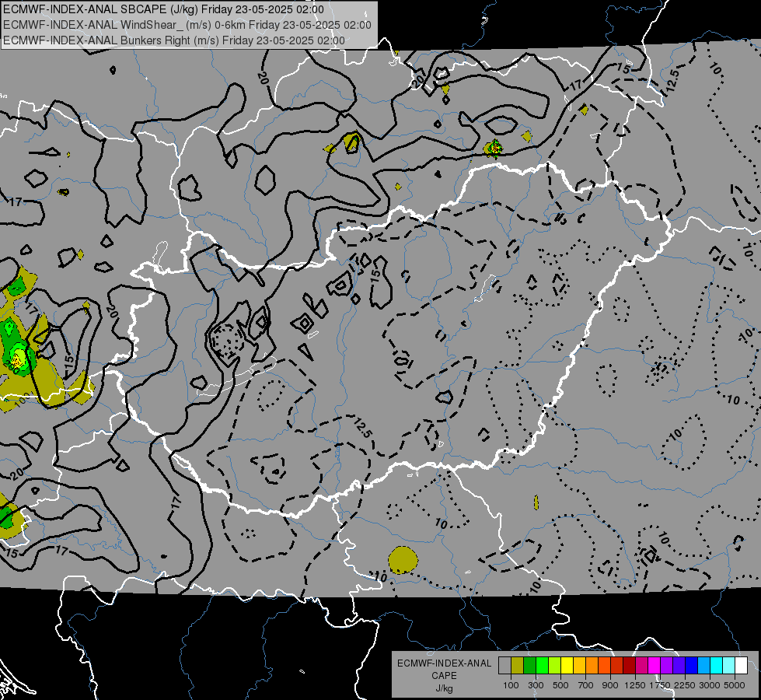Click the dark maroon swatch before 1250
761x700 pixels.
[630, 666]
